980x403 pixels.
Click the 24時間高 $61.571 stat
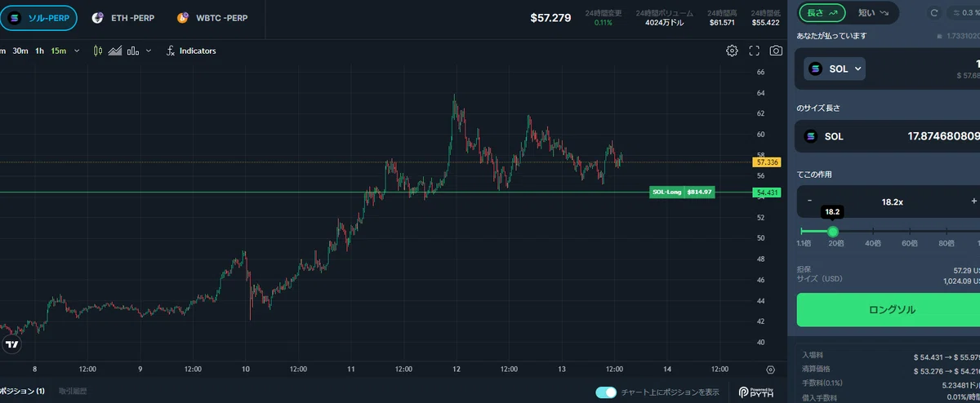point(724,17)
